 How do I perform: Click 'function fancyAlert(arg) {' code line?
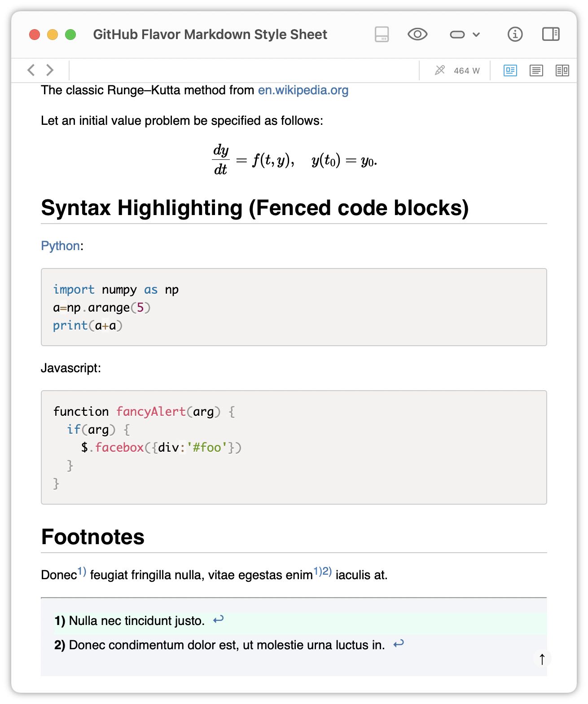pyautogui.click(x=144, y=412)
